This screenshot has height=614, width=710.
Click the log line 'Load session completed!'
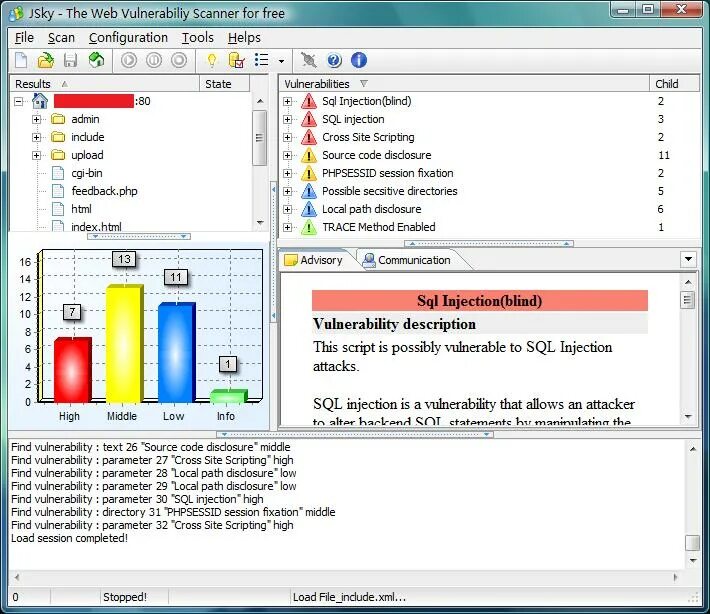[69, 538]
